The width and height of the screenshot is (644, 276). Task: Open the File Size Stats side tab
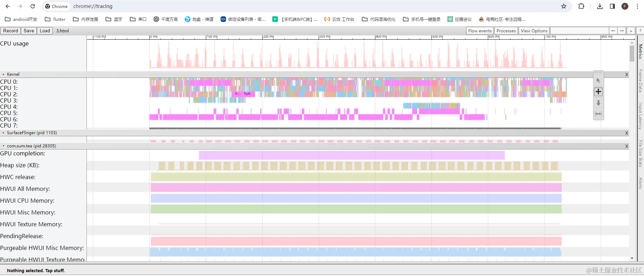point(641,153)
